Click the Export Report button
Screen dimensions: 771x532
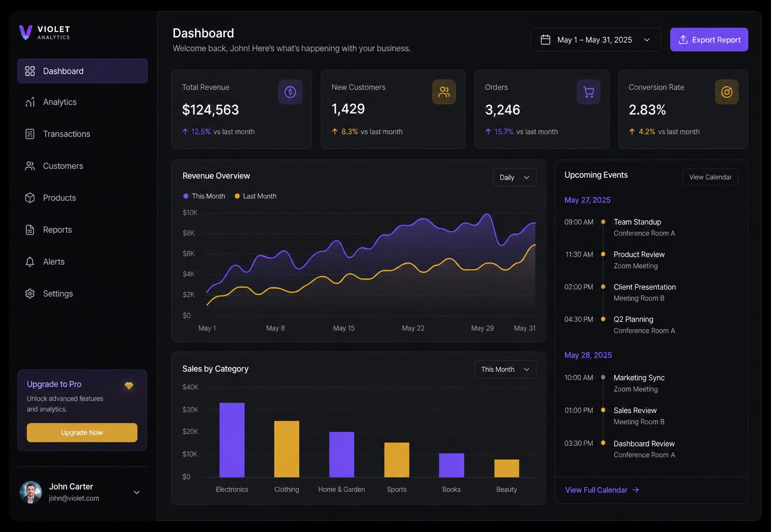pyautogui.click(x=709, y=40)
